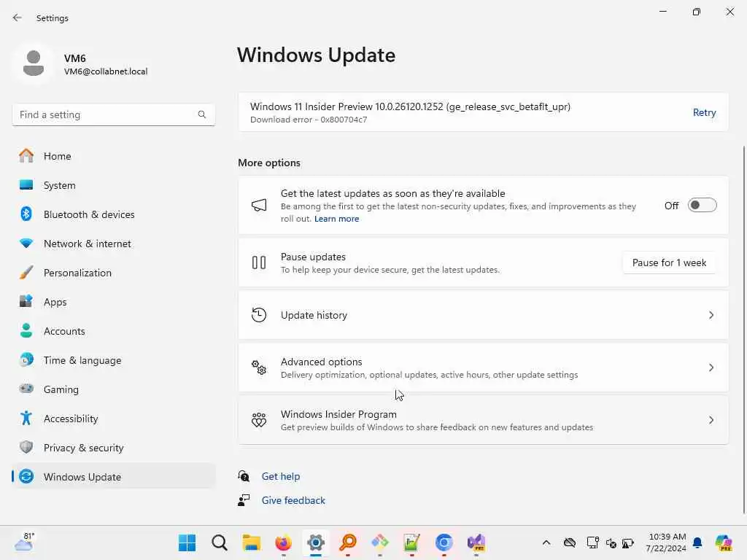Click the Give feedback person icon
Image resolution: width=747 pixels, height=560 pixels.
244,500
